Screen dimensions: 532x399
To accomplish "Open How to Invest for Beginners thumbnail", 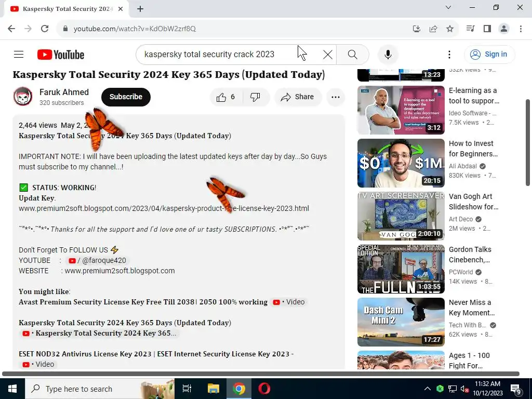I will (401, 163).
